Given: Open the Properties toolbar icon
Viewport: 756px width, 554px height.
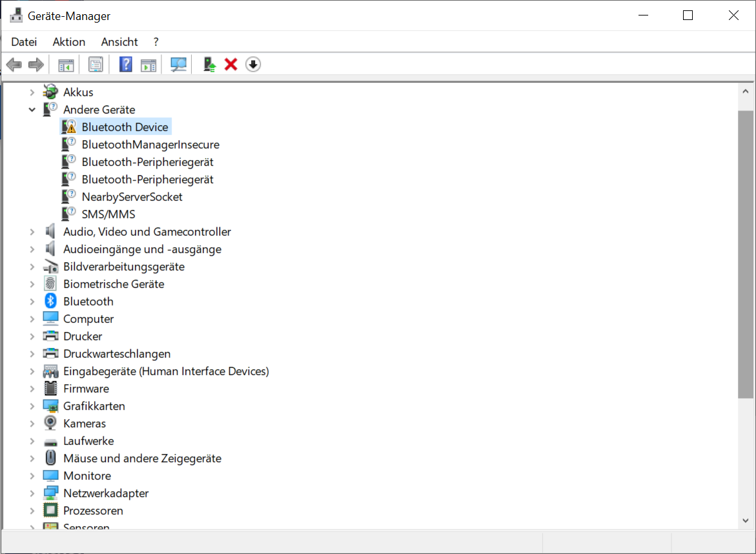Looking at the screenshot, I should [96, 65].
